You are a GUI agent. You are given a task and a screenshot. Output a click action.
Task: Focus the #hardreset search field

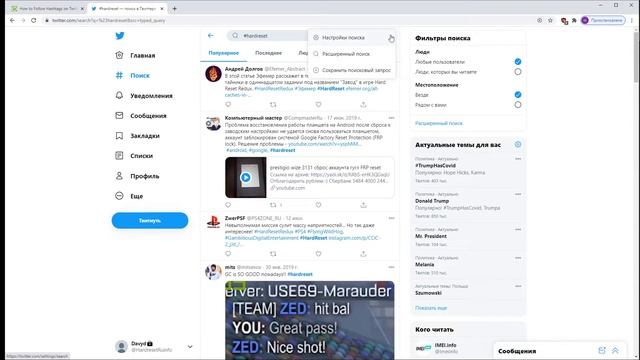click(267, 36)
